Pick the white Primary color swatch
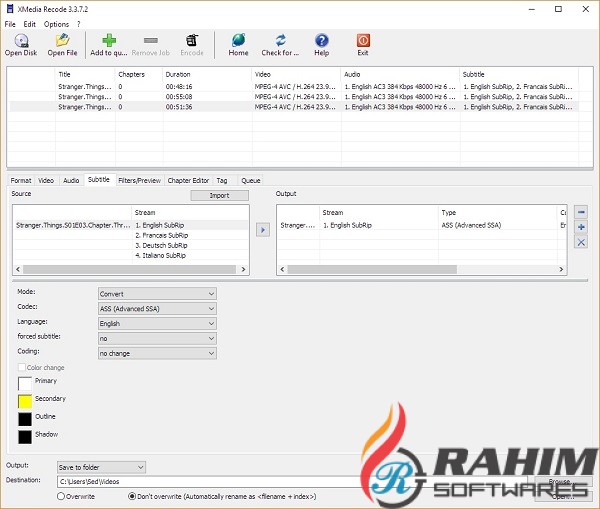This screenshot has width=600, height=509. click(x=25, y=383)
